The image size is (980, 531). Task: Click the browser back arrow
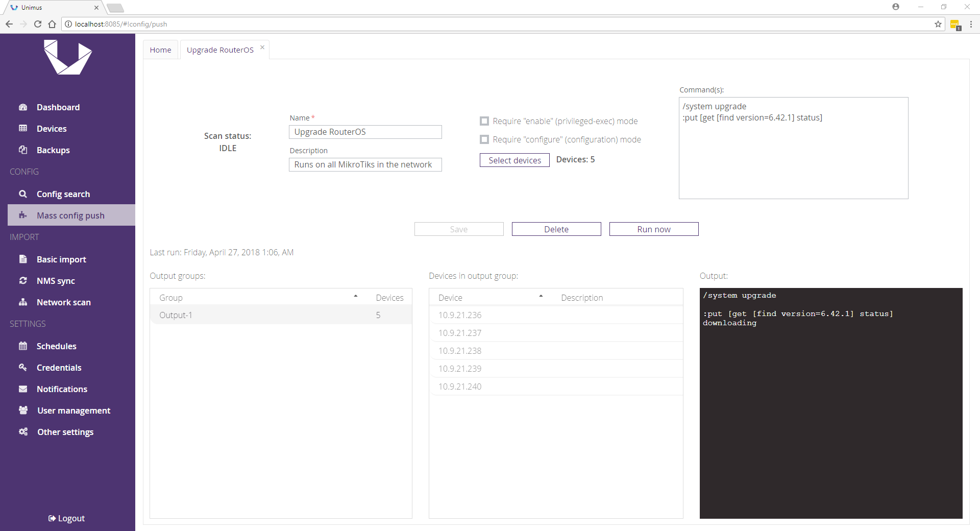tap(9, 24)
